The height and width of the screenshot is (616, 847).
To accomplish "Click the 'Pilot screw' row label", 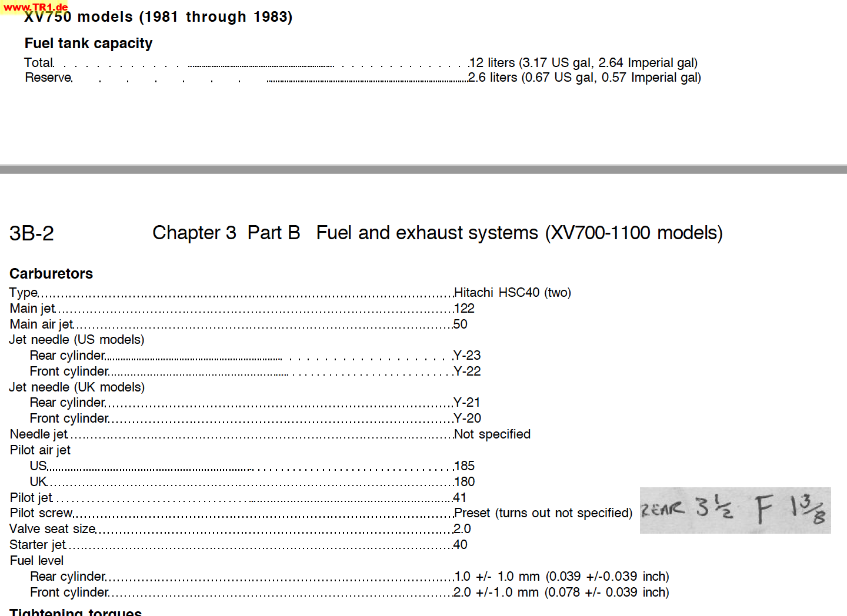I will coord(41,513).
